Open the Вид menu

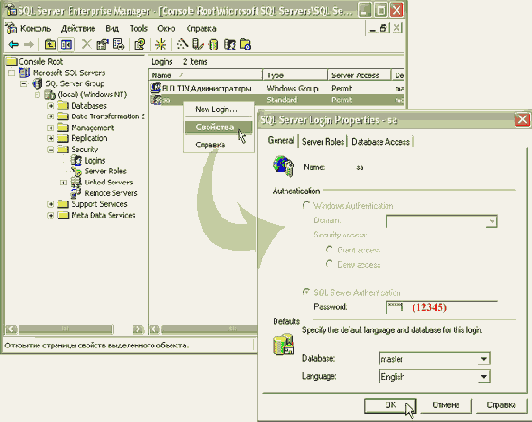(112, 28)
